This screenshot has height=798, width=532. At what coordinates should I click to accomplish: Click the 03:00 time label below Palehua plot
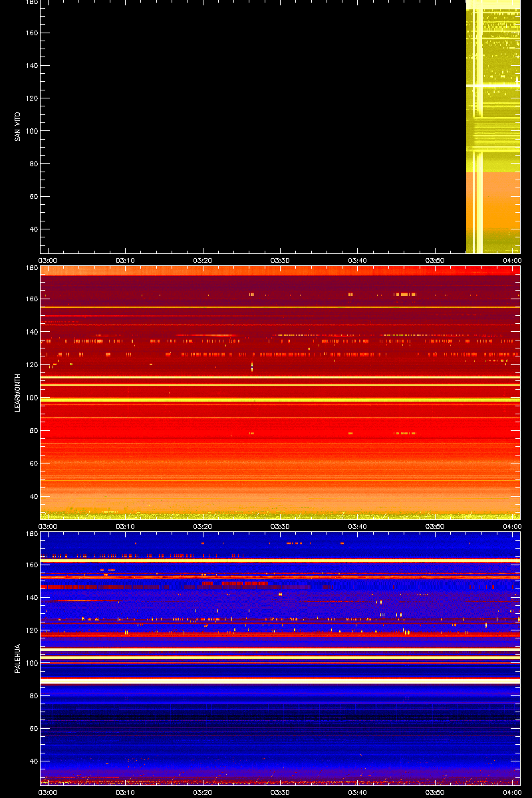pyautogui.click(x=48, y=793)
